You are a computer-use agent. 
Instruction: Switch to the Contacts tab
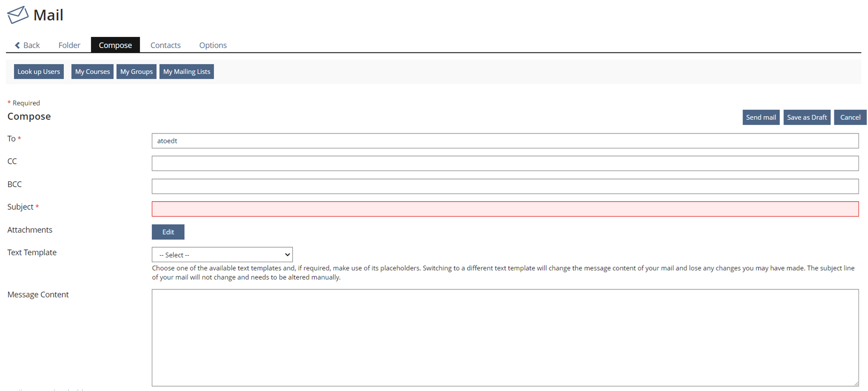pos(165,45)
